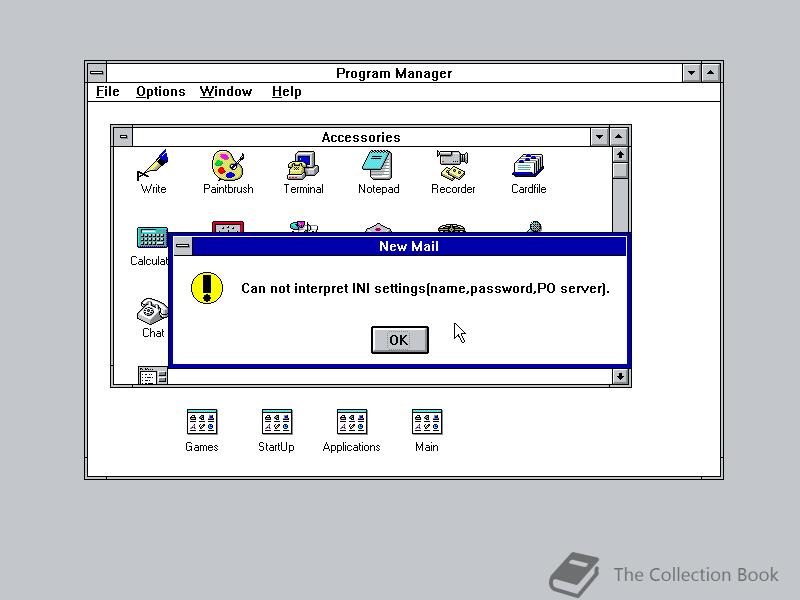Open the Window menu

click(226, 92)
